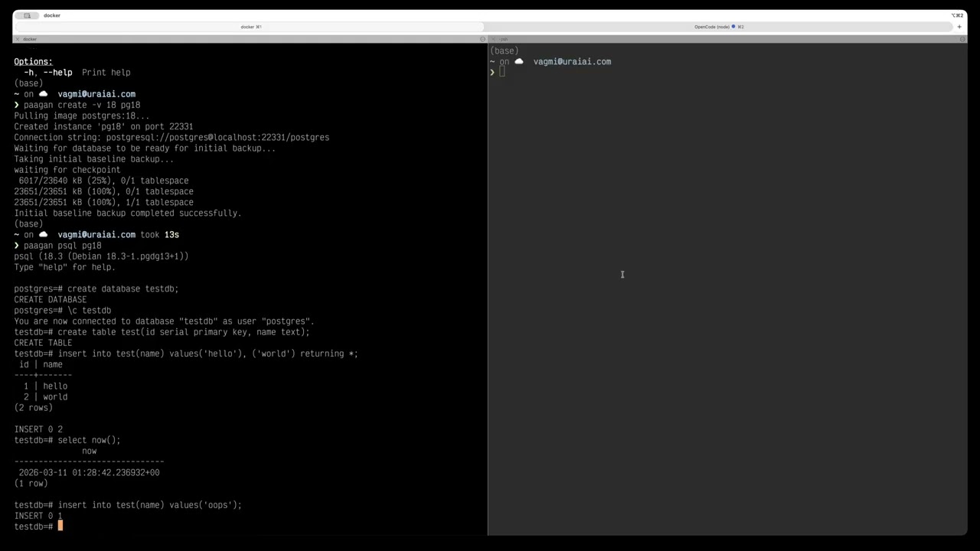Click the cloud icon in right pane prompt
Screen dimensions: 980x551
tap(519, 61)
